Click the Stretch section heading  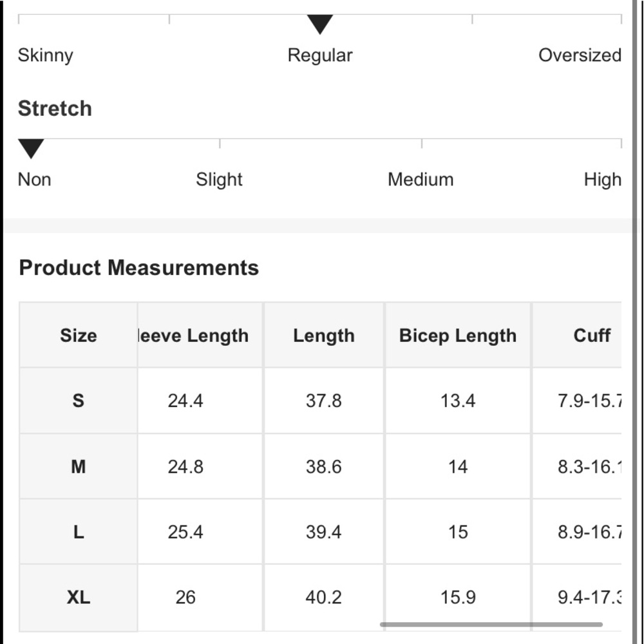(55, 108)
